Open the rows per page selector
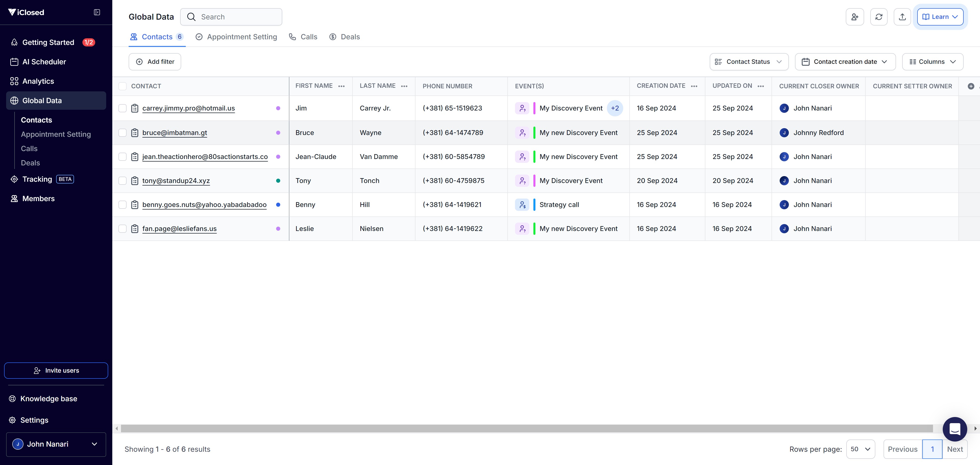 pos(861,449)
